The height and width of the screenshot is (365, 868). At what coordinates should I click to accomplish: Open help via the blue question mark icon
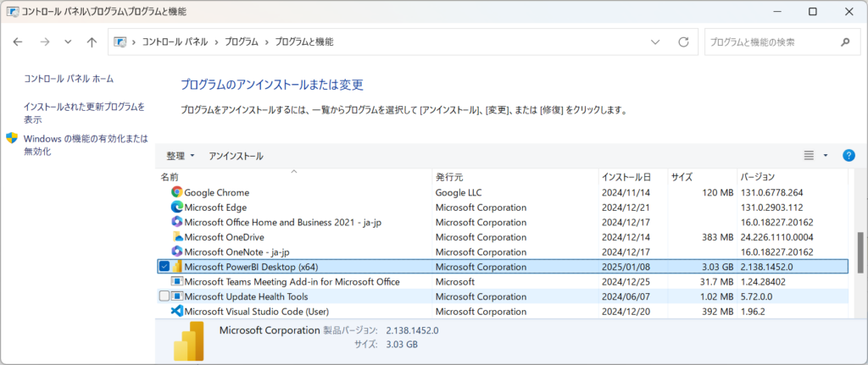tap(849, 156)
